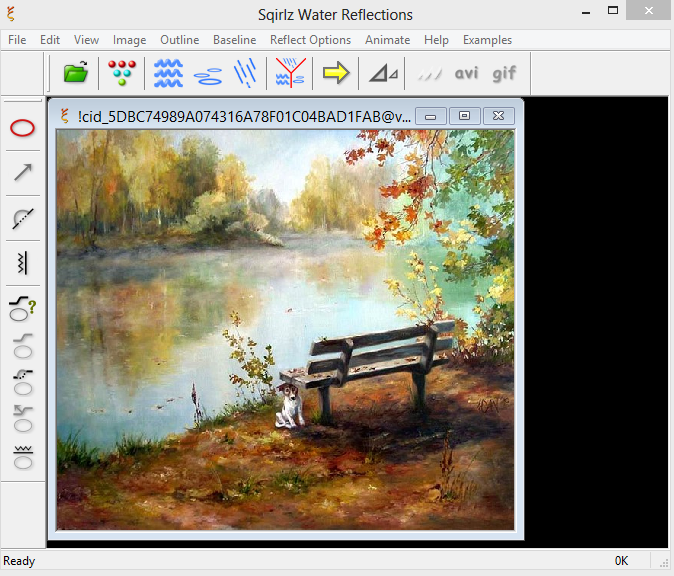
Task: Click the document window Sqirlz icon
Action: [64, 116]
